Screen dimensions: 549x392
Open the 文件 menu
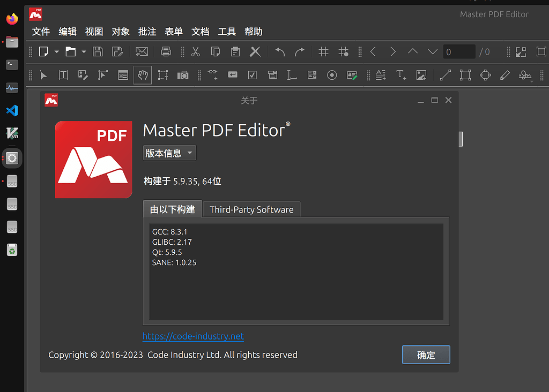(41, 32)
